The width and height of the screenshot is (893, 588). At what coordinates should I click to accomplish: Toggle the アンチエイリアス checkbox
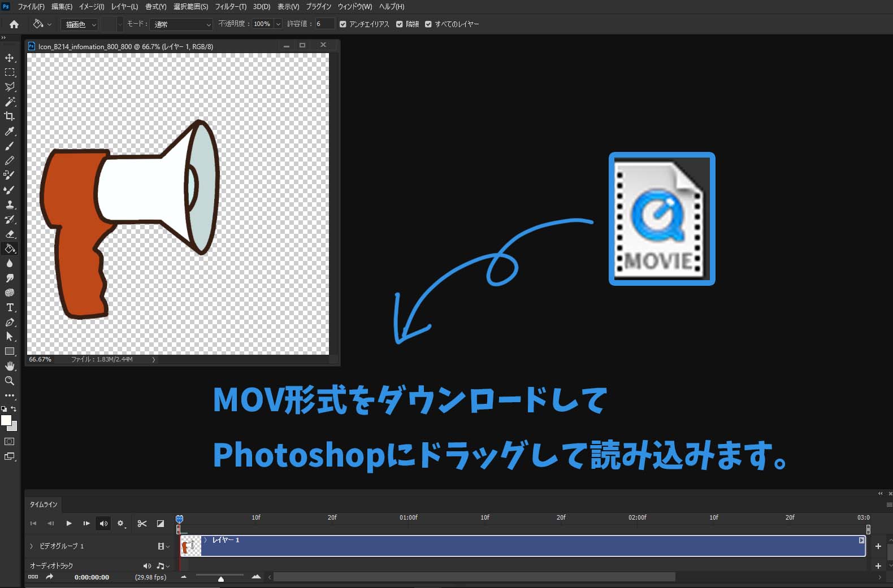343,24
